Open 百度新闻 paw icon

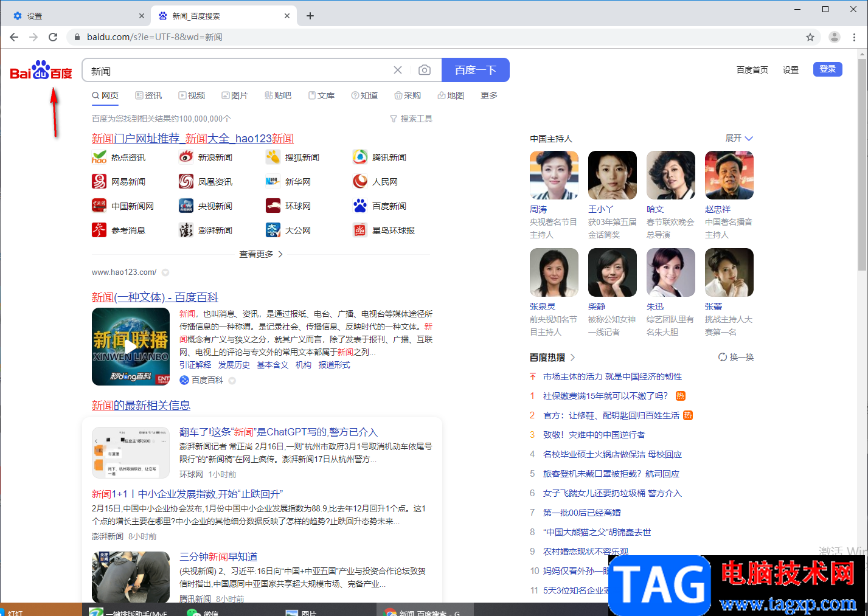coord(360,206)
